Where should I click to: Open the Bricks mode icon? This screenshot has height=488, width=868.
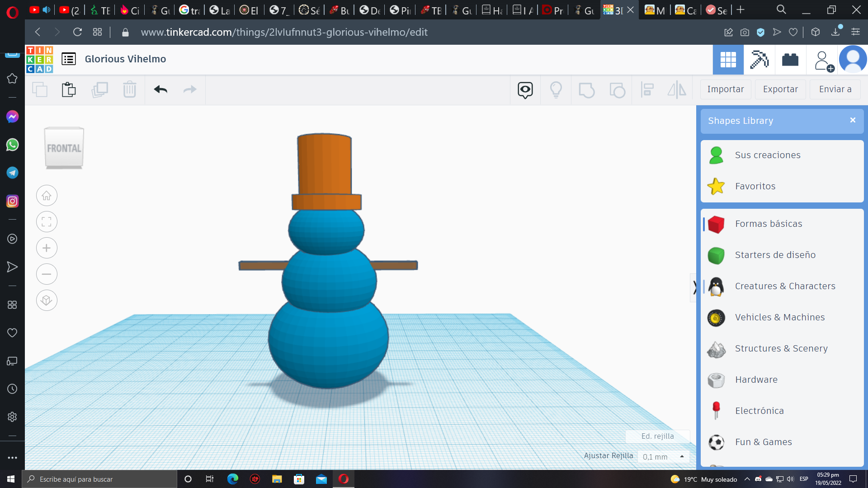(790, 60)
